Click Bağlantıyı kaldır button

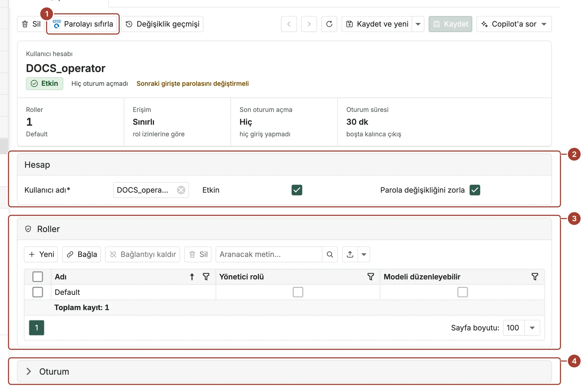pos(142,255)
